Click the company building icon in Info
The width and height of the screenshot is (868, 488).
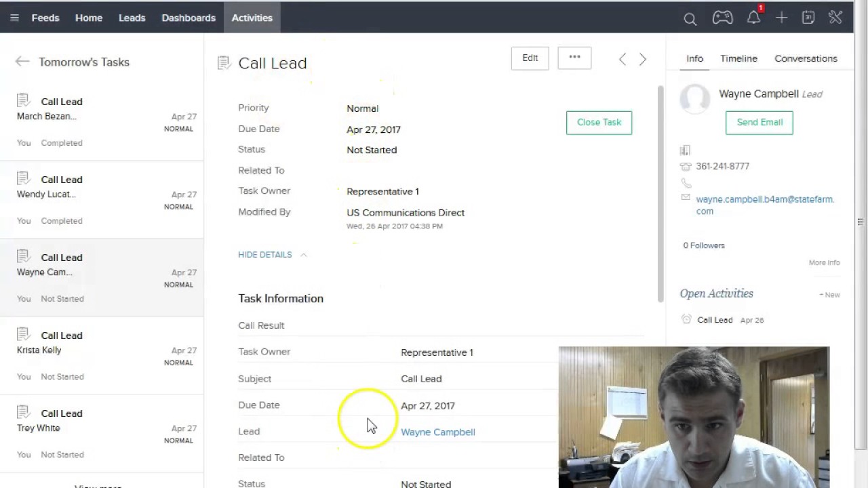point(685,150)
